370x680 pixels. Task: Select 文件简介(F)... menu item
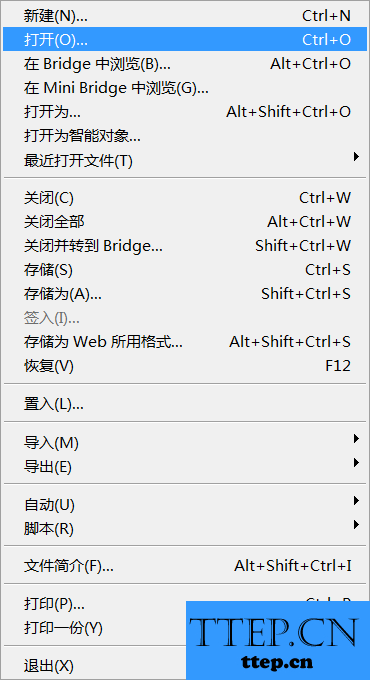(185, 566)
